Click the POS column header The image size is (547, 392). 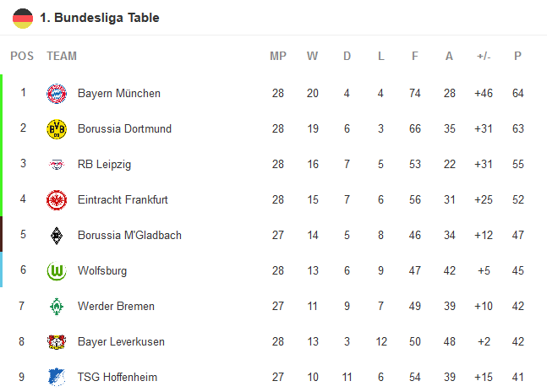[x=22, y=57]
